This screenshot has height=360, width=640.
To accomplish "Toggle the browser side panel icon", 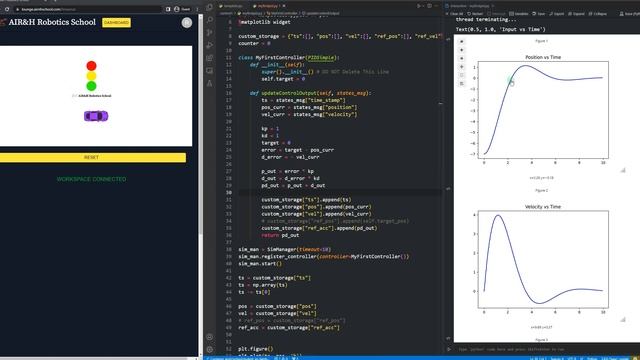I will 168,9.
